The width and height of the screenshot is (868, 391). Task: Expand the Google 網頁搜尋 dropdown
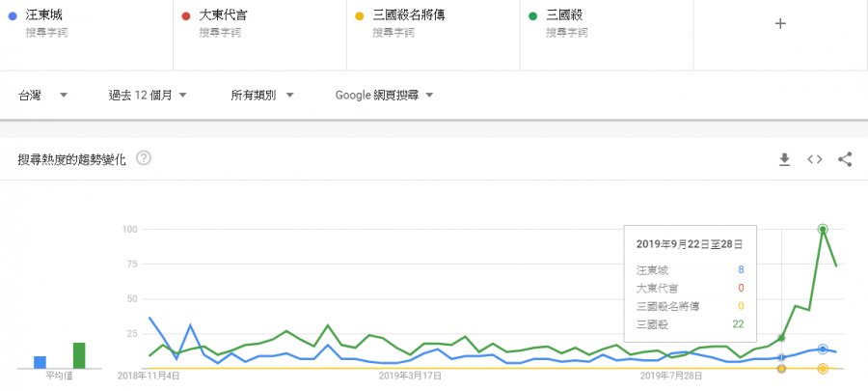click(x=385, y=96)
